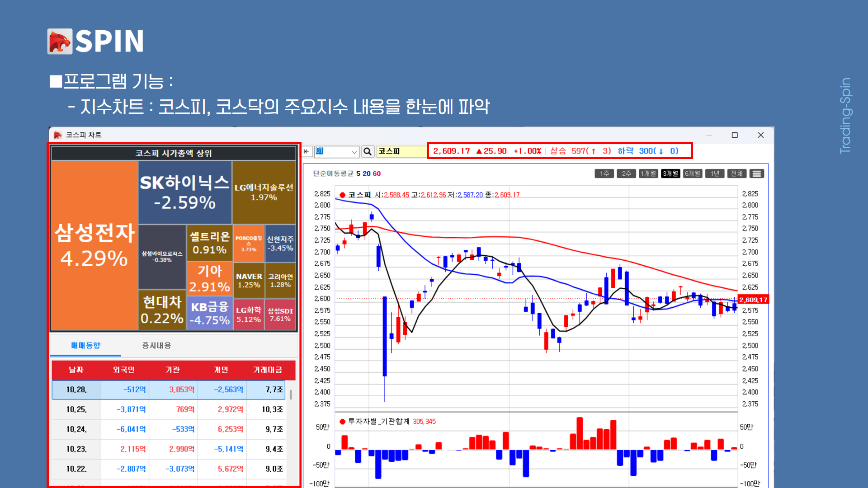Click the 단순이동평균 5 20 60 legend
The height and width of the screenshot is (488, 868).
pyautogui.click(x=347, y=174)
